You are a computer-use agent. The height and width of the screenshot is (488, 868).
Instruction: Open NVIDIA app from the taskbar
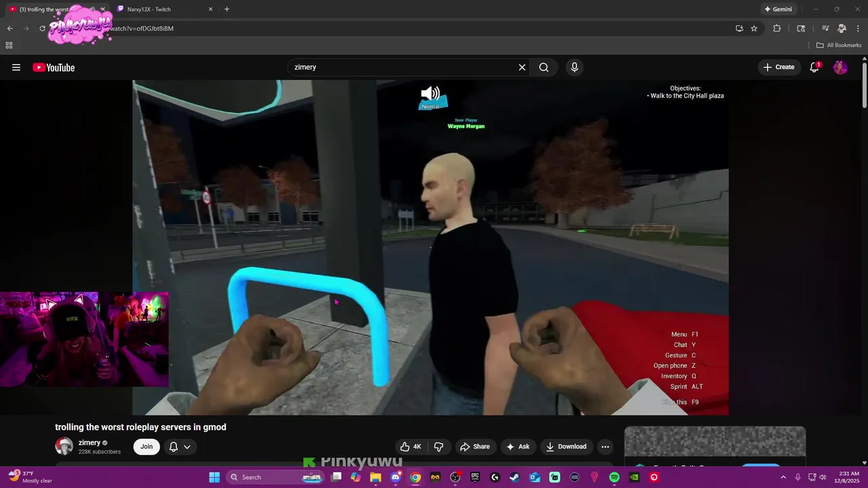click(x=634, y=477)
